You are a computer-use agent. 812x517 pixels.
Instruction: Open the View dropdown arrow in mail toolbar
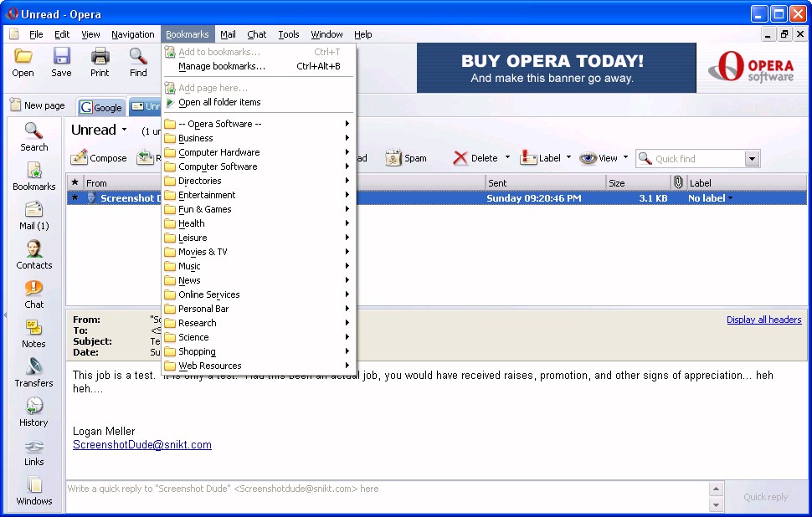click(625, 158)
